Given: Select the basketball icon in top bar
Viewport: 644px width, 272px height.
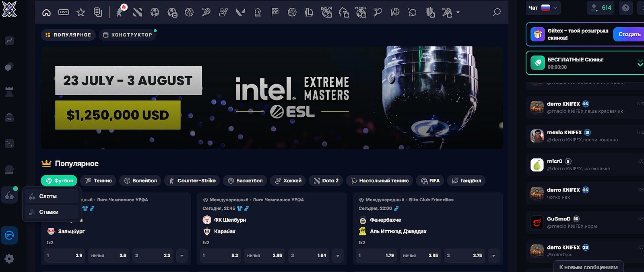Looking at the screenshot, I should 189,12.
